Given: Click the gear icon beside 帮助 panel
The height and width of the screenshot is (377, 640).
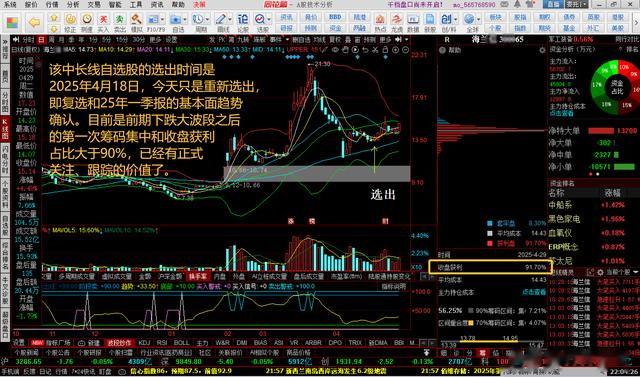Looking at the screenshot, I should point(542,50).
